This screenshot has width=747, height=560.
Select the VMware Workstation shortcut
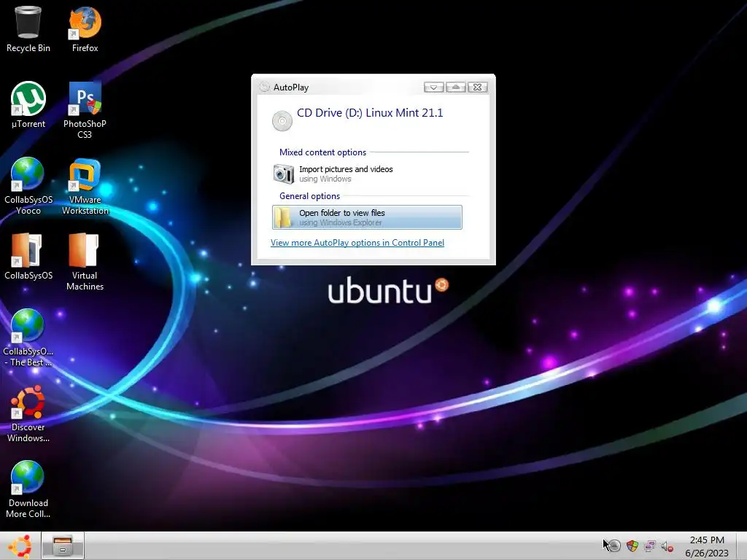pyautogui.click(x=85, y=186)
